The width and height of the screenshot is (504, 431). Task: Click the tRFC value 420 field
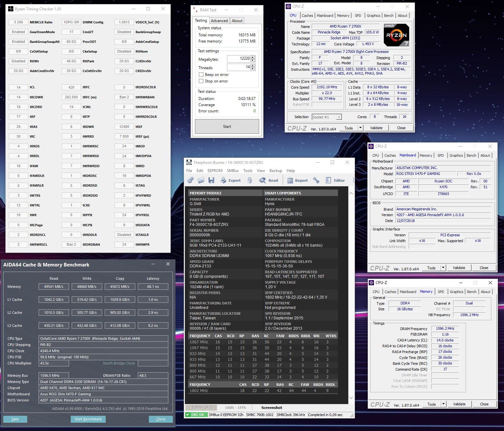(71, 87)
